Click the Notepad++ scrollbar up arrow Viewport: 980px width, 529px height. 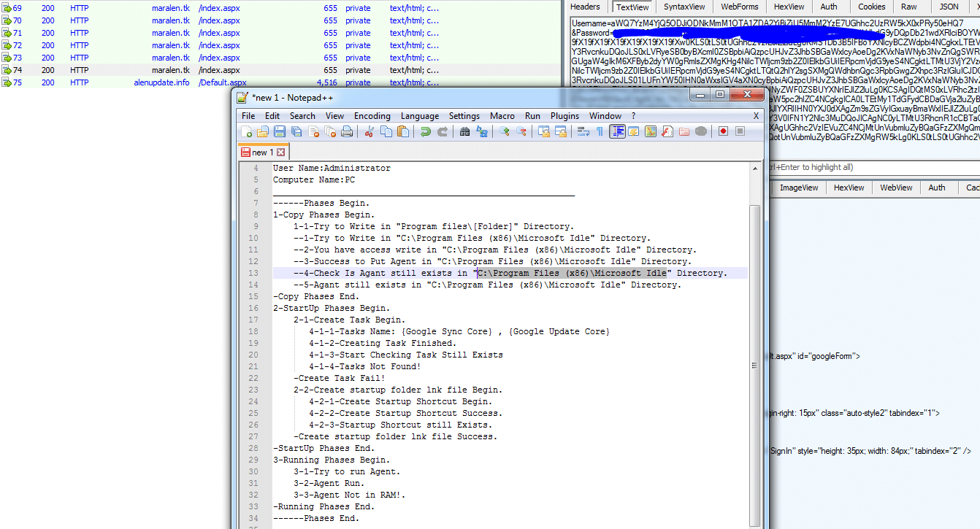754,168
